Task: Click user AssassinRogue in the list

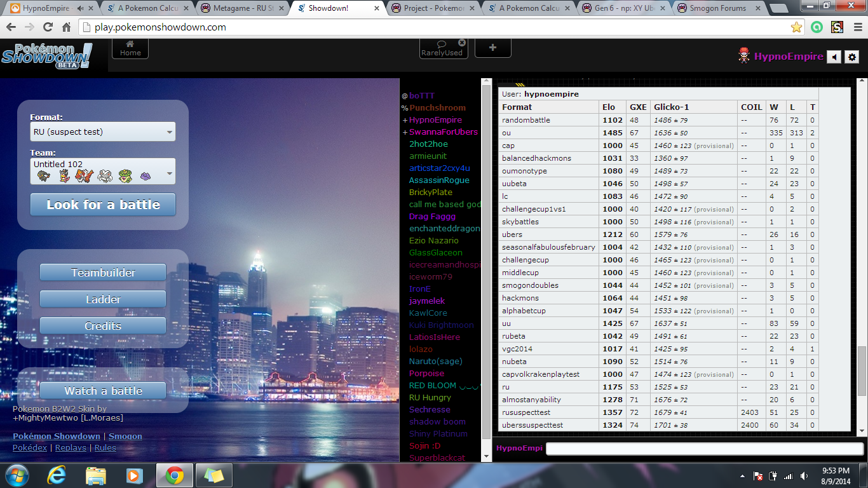Action: tap(439, 180)
